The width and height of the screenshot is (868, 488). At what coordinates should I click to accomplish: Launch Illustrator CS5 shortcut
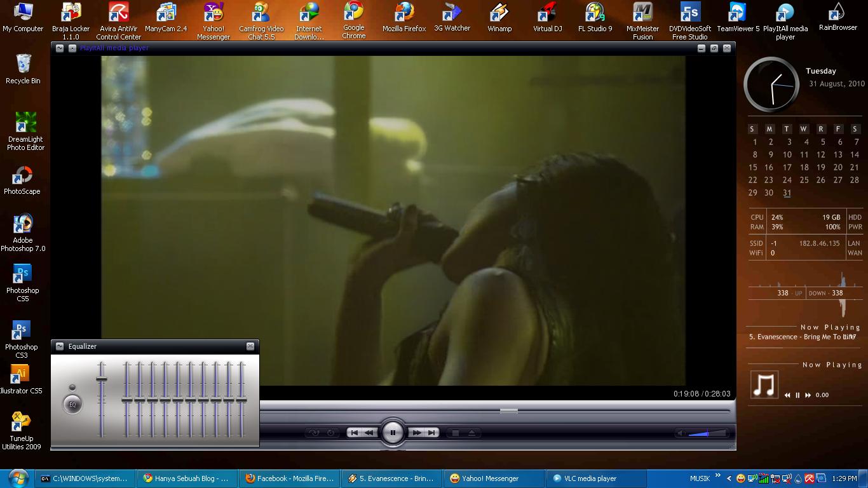tap(20, 380)
